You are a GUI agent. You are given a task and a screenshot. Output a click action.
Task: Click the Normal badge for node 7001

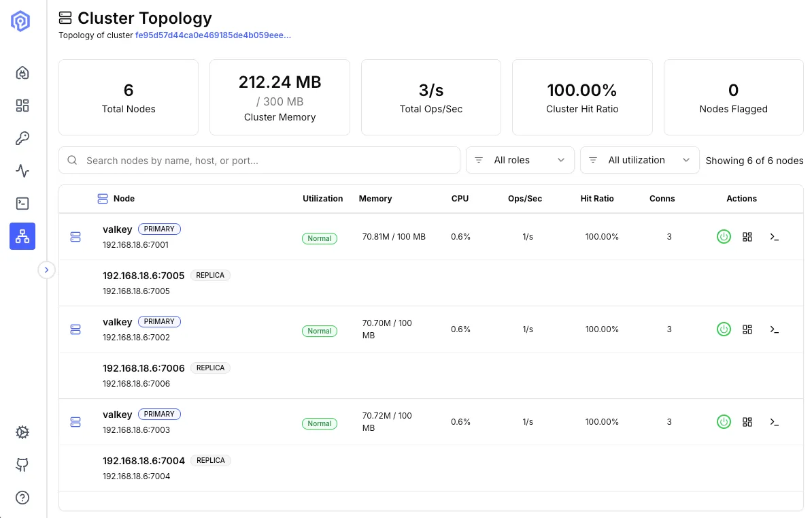320,238
